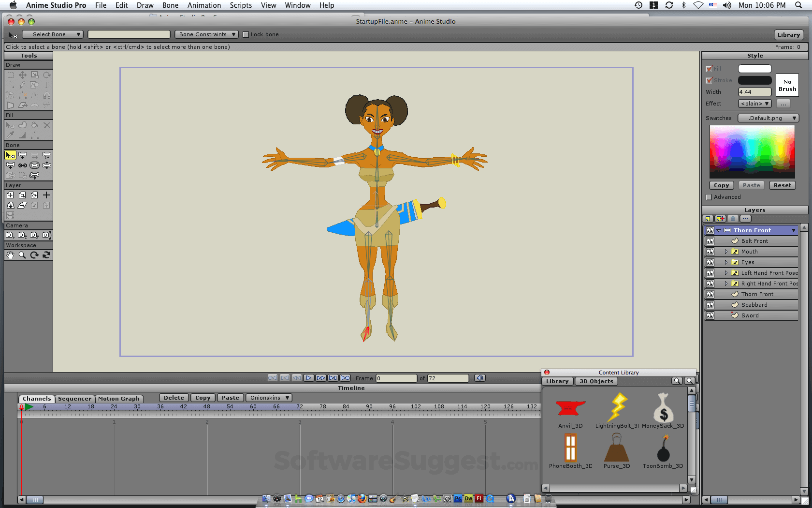Open the Animation menu

pyautogui.click(x=204, y=5)
